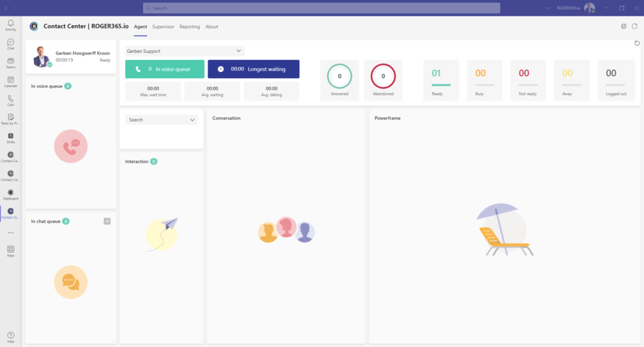This screenshot has height=347, width=644.
Task: Open the Calls sidebar icon
Action: pos(11,100)
